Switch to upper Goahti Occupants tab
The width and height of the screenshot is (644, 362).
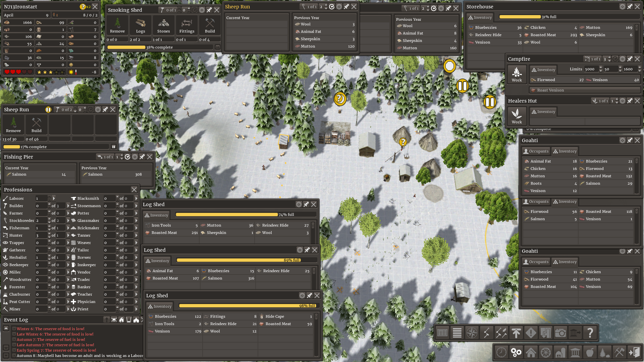tap(536, 151)
